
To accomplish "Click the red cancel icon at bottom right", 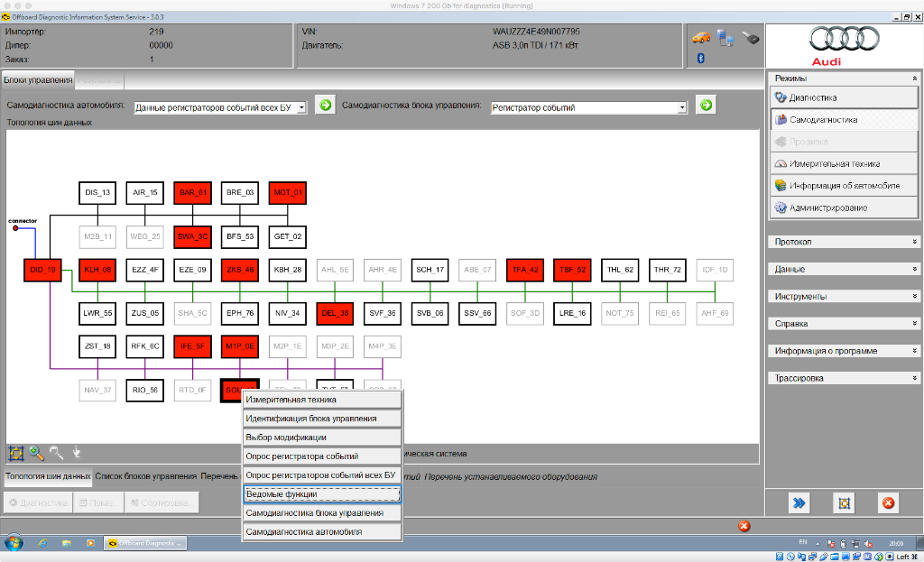I will [x=888, y=503].
